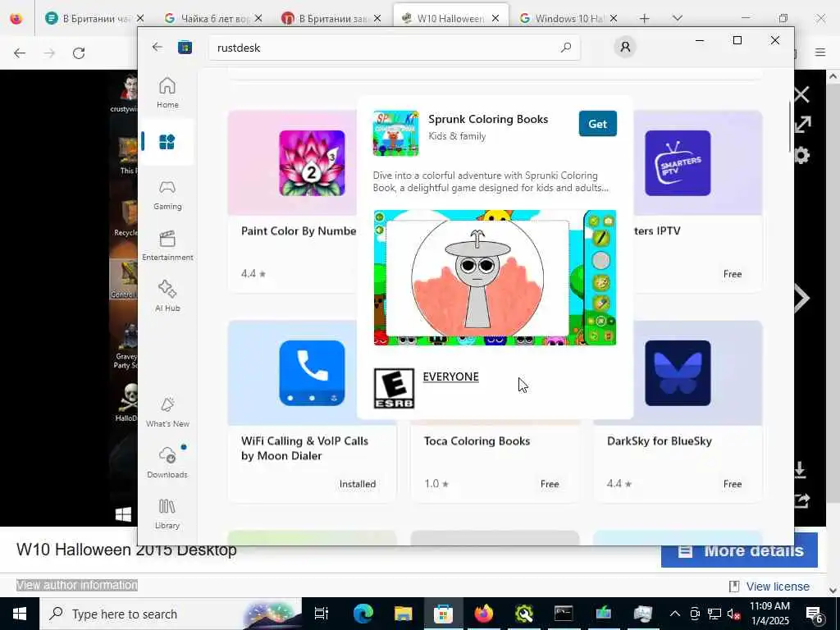Click View author information link

pyautogui.click(x=77, y=585)
